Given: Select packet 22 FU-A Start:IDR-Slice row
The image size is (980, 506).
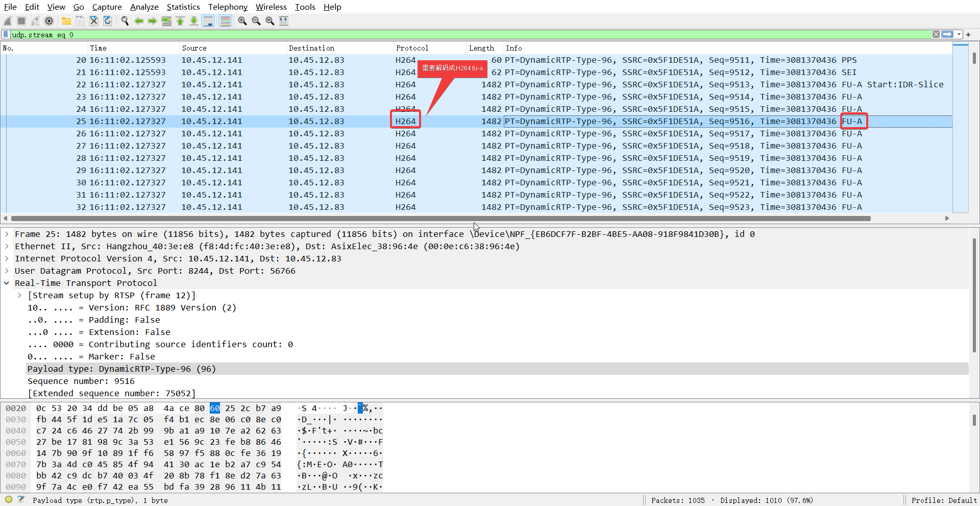Looking at the screenshot, I should click(x=476, y=84).
